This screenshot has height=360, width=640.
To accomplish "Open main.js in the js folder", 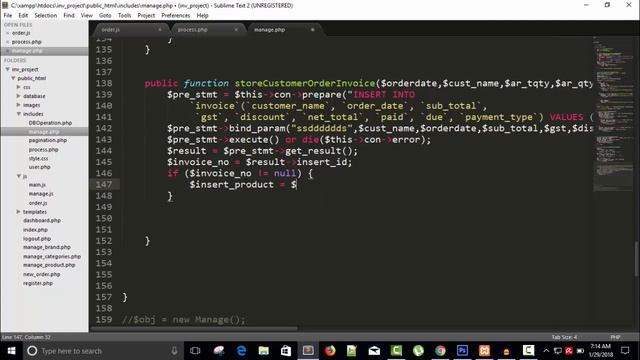I will (37, 185).
